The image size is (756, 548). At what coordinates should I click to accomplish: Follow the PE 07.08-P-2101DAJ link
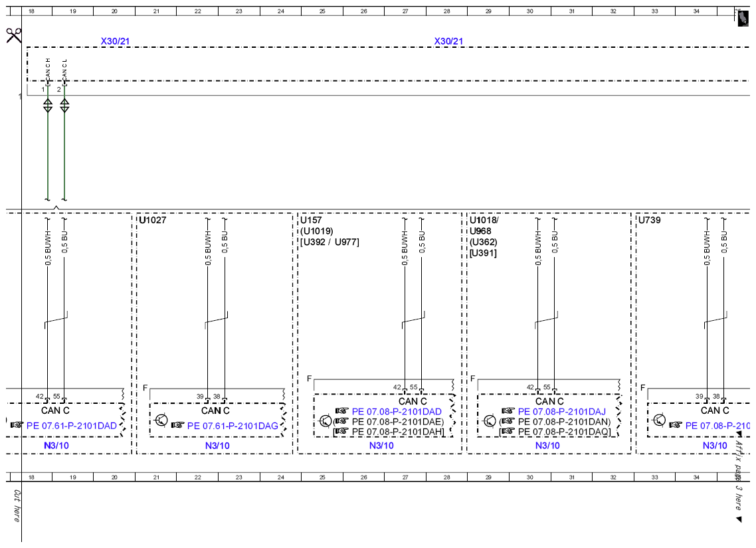tap(562, 412)
